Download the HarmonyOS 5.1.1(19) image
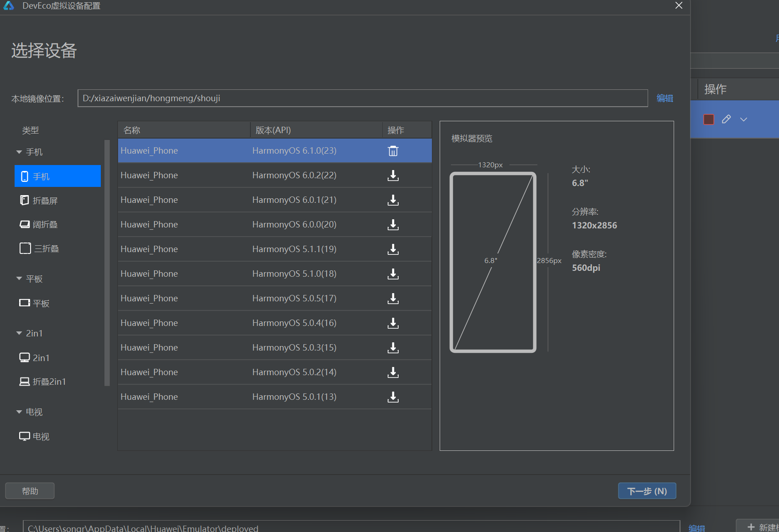The height and width of the screenshot is (532, 779). (x=393, y=249)
